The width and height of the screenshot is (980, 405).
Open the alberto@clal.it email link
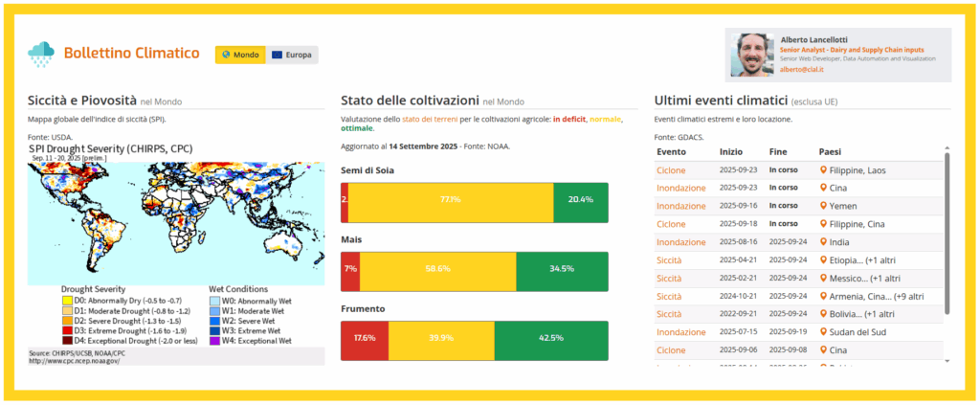801,70
